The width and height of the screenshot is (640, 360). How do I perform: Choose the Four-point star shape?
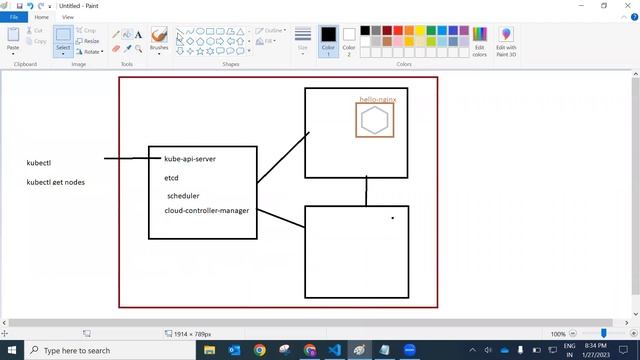190,51
